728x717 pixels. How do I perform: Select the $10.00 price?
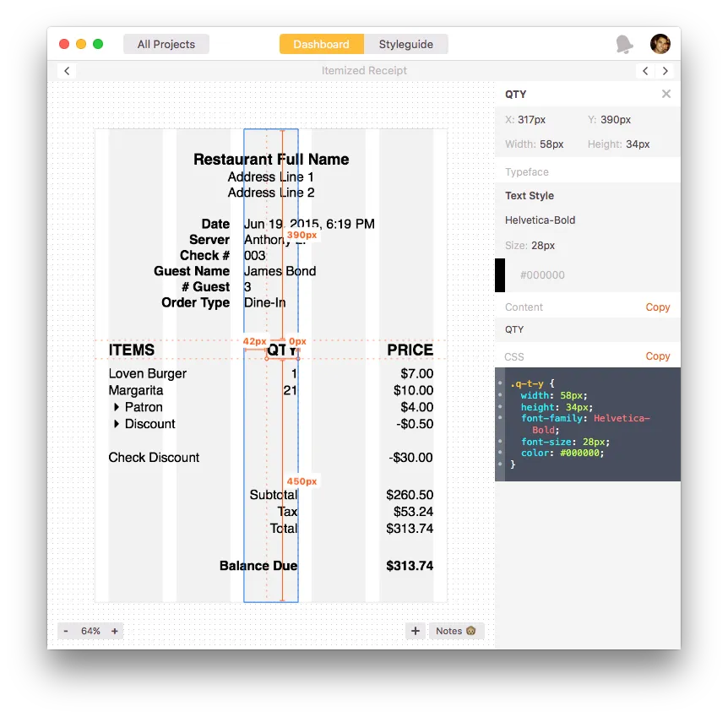(413, 390)
